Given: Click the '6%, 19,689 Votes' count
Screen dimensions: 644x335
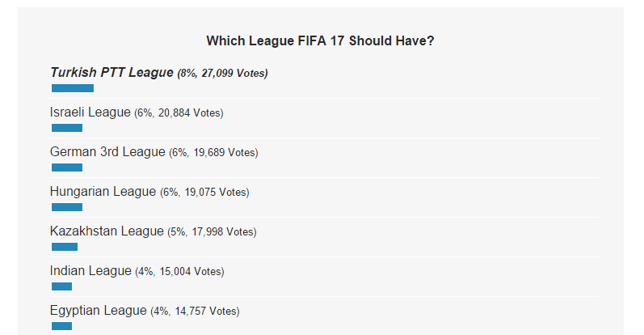Looking at the screenshot, I should click(213, 153).
